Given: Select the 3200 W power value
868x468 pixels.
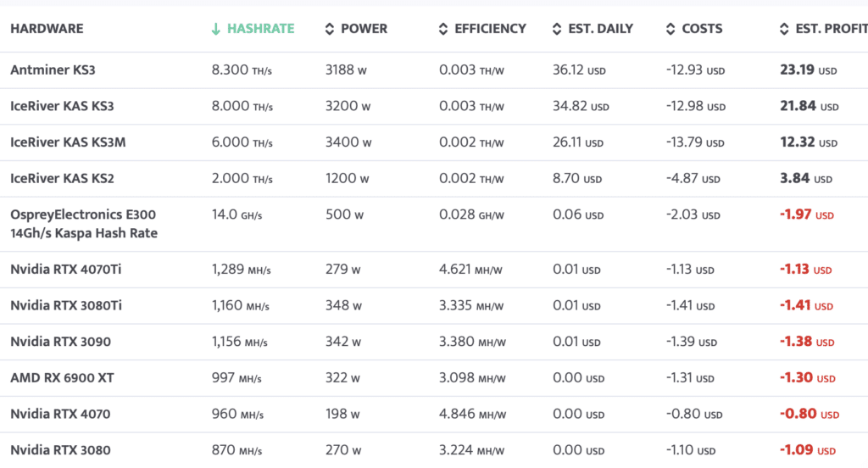Looking at the screenshot, I should coord(348,106).
